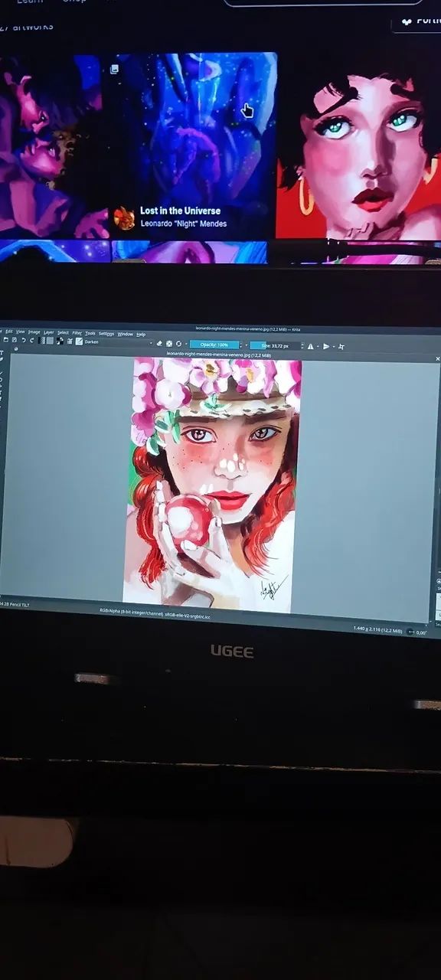Toggle horizontal mirror tool icon
Screen dimensions: 441x980
(x=310, y=346)
